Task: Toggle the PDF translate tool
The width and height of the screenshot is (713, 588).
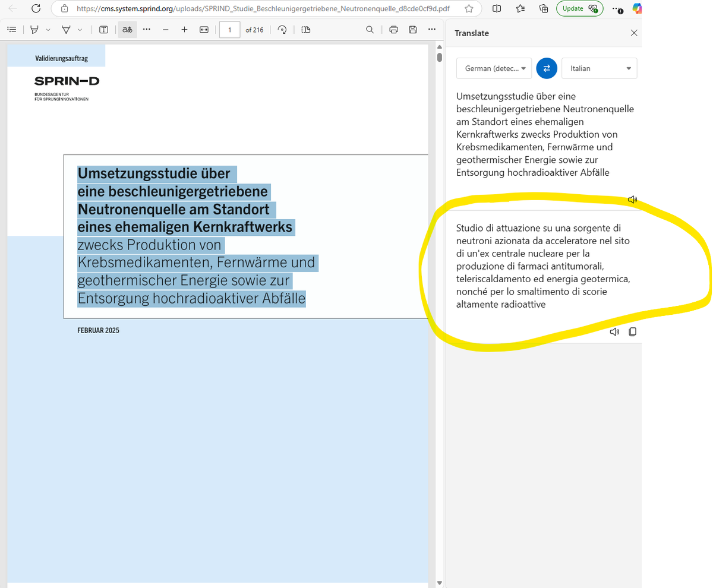Action: click(x=127, y=30)
